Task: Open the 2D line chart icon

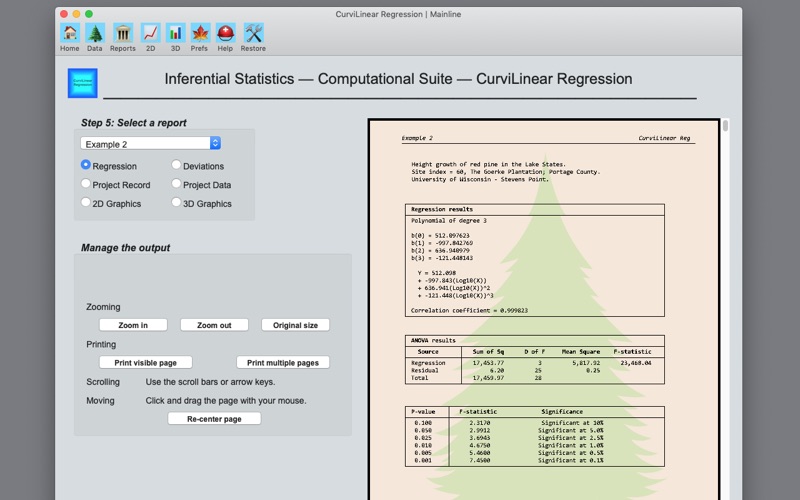Action: pos(151,34)
